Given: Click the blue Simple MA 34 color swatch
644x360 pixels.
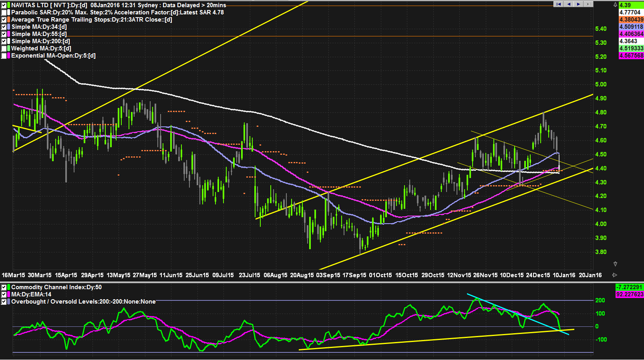Looking at the screenshot, I should coord(8,27).
